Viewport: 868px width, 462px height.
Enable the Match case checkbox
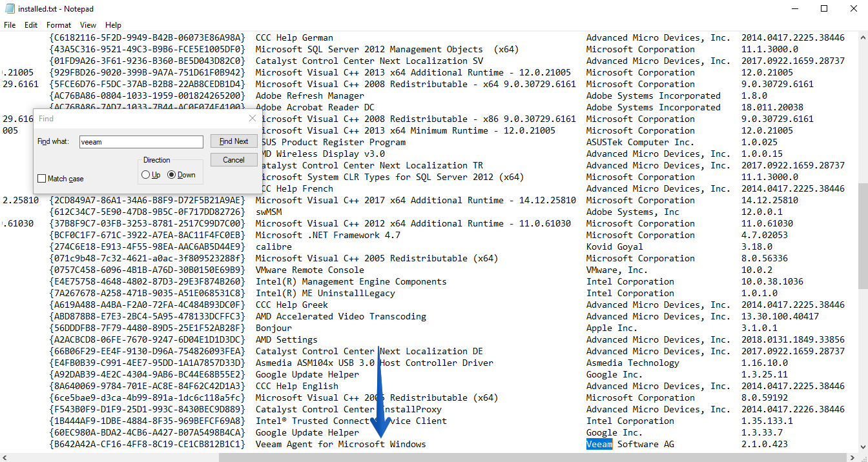(x=42, y=179)
